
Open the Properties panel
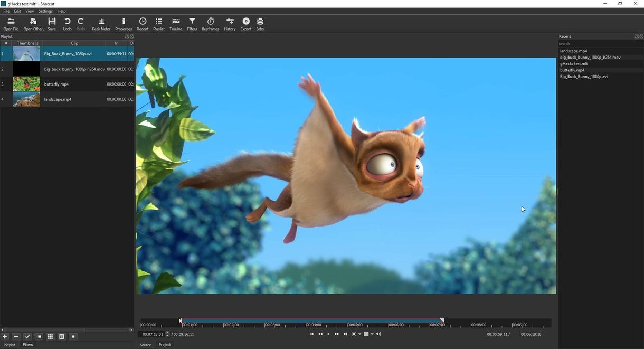click(x=124, y=24)
